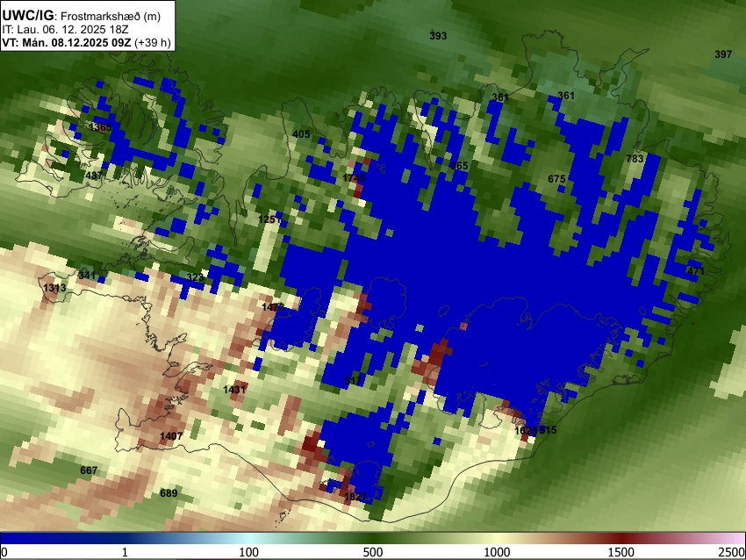Select the 2500 tick on color scale
Image resolution: width=746 pixels, height=560 pixels.
(x=732, y=552)
